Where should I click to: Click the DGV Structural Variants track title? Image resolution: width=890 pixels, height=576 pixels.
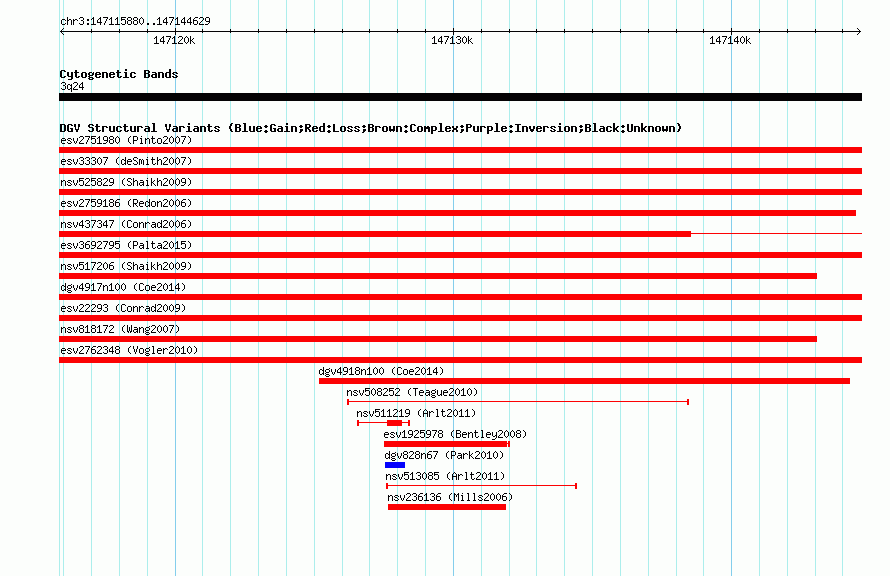pos(371,128)
